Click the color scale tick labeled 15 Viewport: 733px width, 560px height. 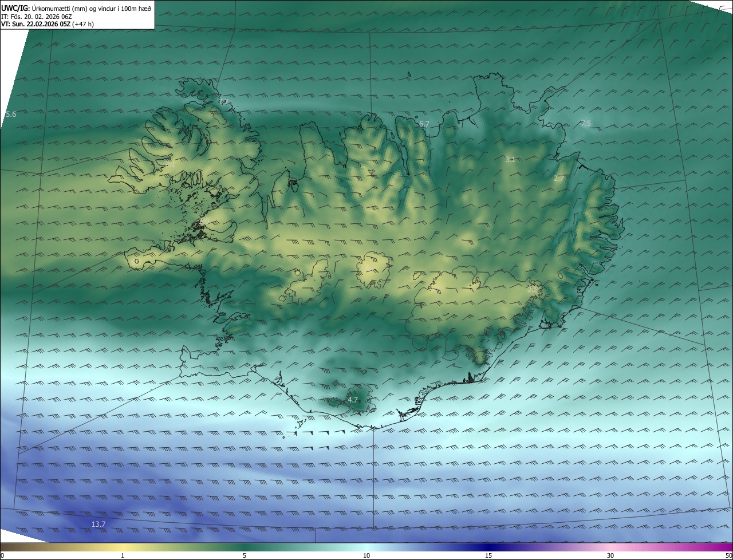488,555
